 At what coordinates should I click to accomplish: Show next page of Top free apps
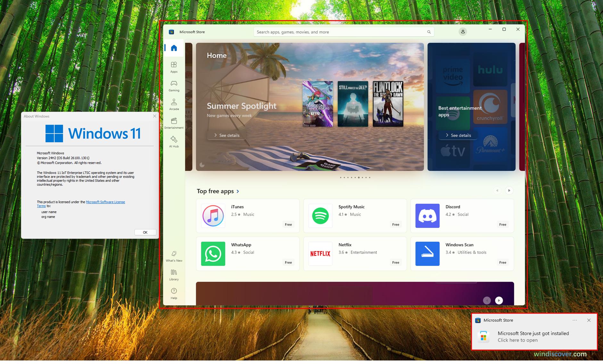pos(509,191)
